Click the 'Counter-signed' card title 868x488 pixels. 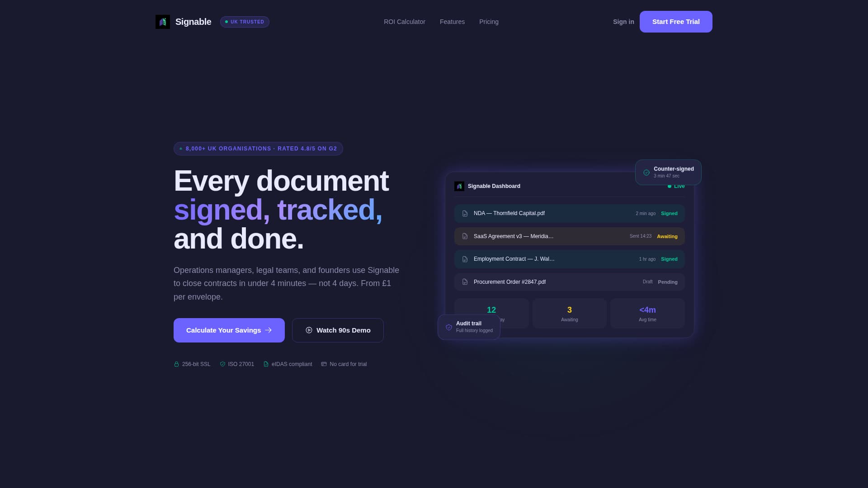point(674,169)
